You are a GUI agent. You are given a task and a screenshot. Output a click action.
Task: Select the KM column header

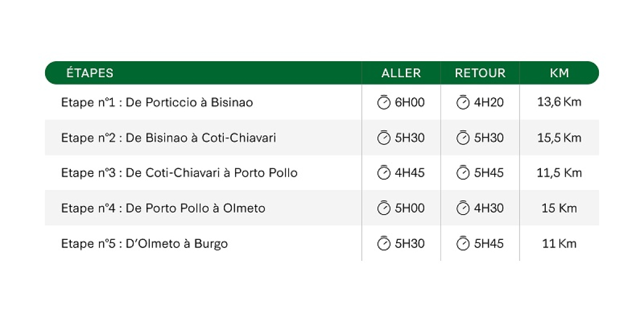tap(559, 73)
